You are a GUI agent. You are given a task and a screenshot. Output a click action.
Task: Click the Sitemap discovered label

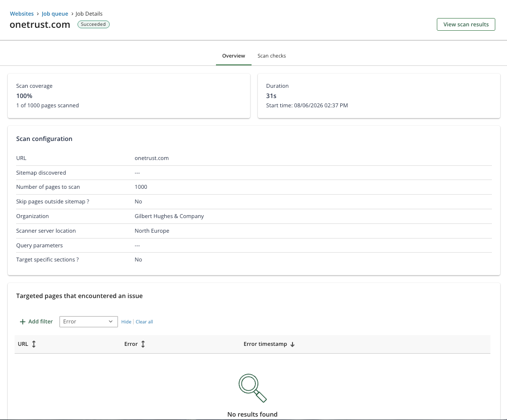(41, 173)
